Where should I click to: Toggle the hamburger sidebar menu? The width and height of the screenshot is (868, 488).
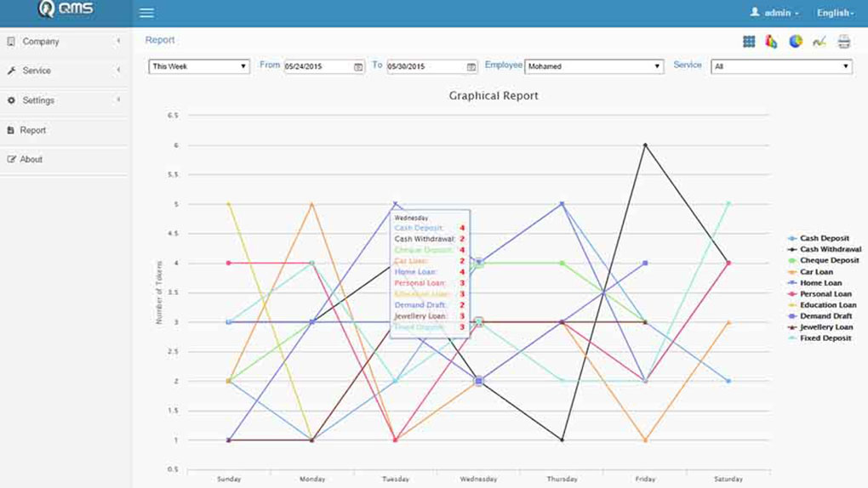pos(146,13)
